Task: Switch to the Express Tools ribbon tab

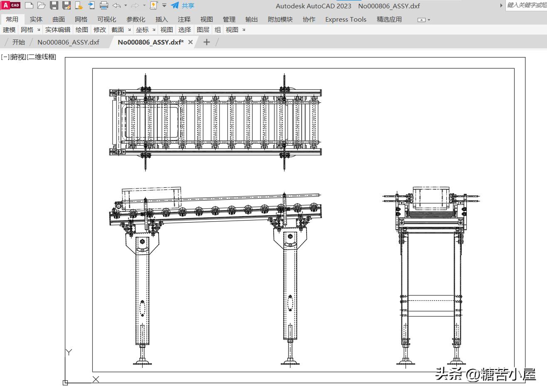Action: coord(346,20)
